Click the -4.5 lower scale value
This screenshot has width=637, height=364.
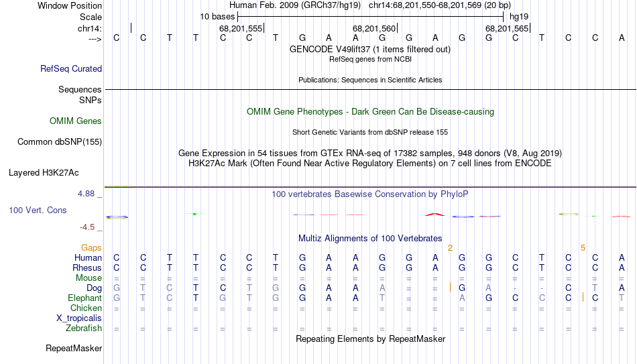87,227
